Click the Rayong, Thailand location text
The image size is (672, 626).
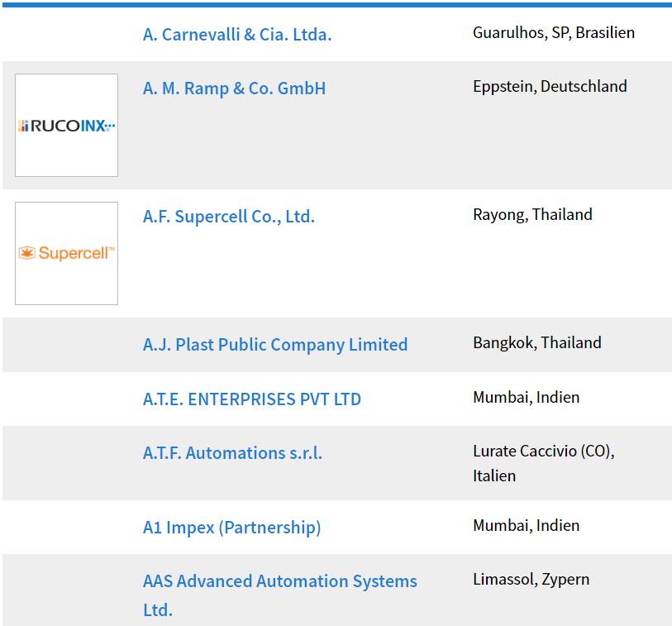click(x=532, y=214)
